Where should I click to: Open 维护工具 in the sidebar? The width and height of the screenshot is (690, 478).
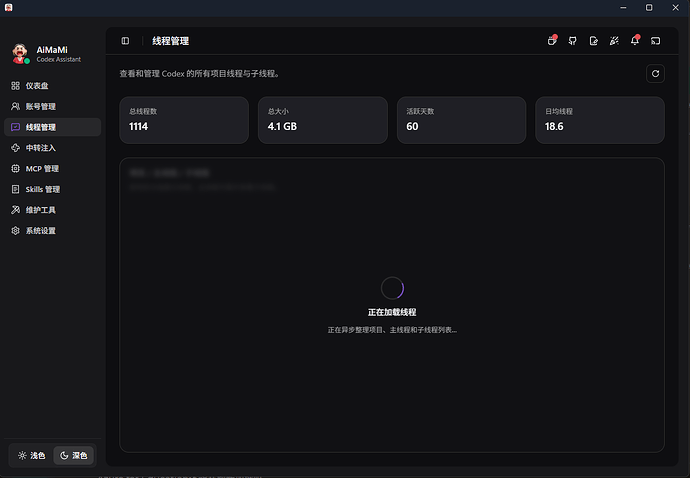[x=52, y=210]
